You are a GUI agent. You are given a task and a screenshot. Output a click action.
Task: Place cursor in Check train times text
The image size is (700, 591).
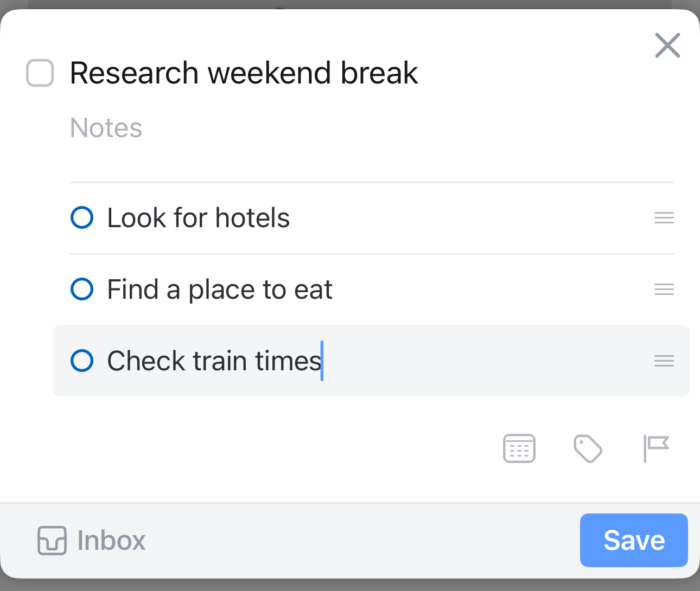click(x=214, y=361)
